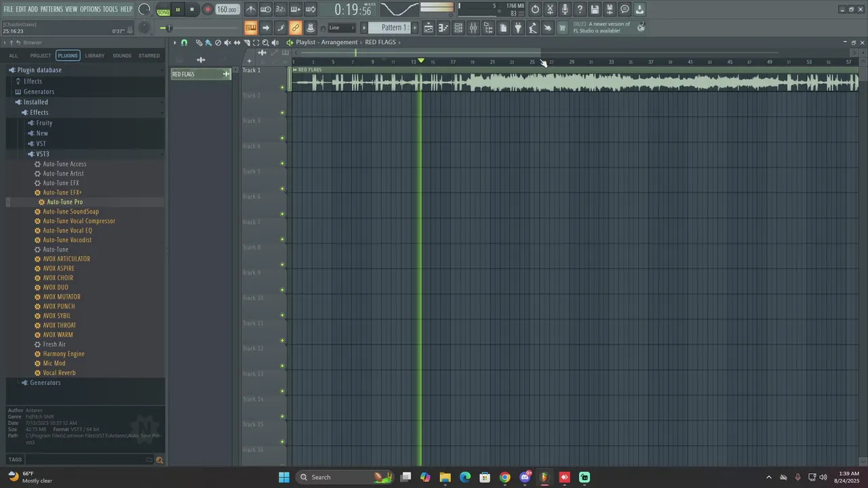Image resolution: width=868 pixels, height=488 pixels.
Task: Select the playlist Paint brush tool
Action: pyautogui.click(x=208, y=43)
